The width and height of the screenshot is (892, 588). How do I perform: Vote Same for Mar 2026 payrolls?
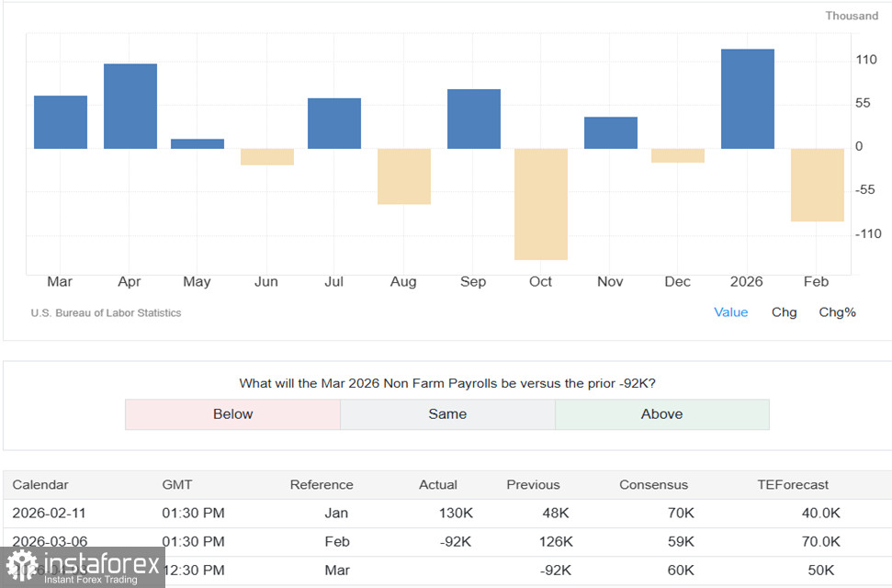click(447, 414)
